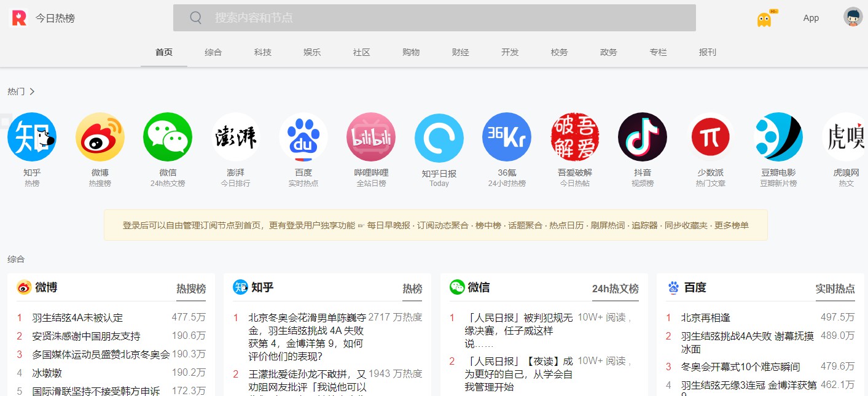Open the 少数派 热门文章 icon
This screenshot has width=868, height=396.
pyautogui.click(x=711, y=137)
